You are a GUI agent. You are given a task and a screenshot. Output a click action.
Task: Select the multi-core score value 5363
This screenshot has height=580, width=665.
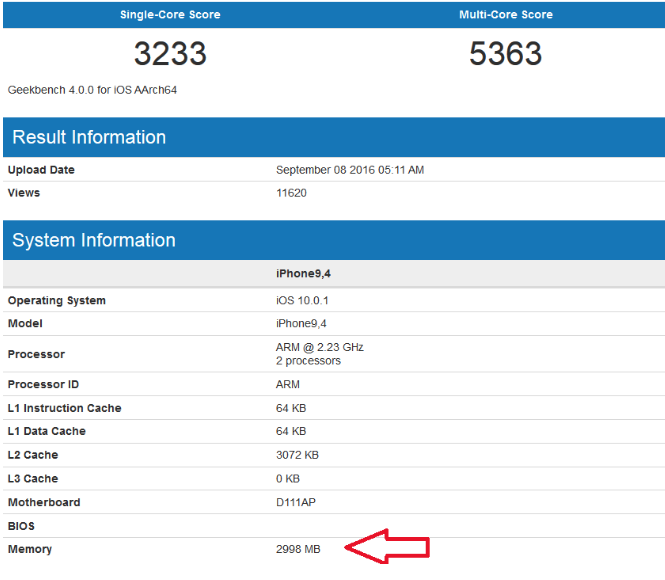click(506, 53)
